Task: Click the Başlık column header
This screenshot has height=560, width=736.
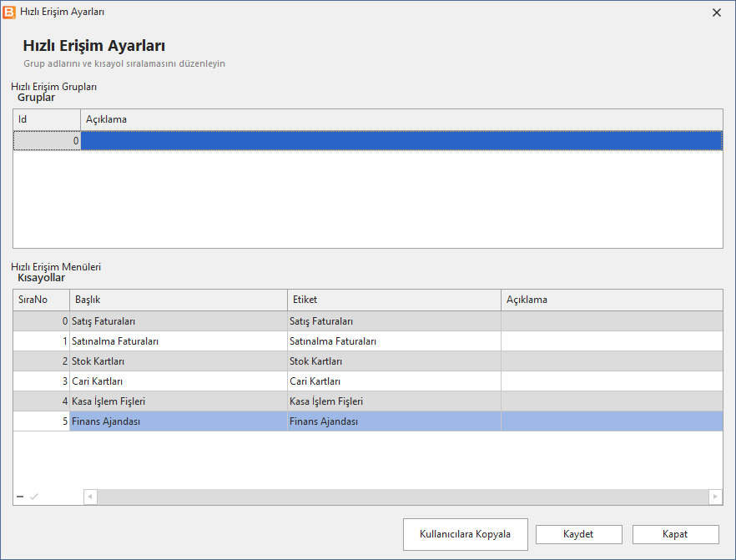Action: pyautogui.click(x=179, y=300)
